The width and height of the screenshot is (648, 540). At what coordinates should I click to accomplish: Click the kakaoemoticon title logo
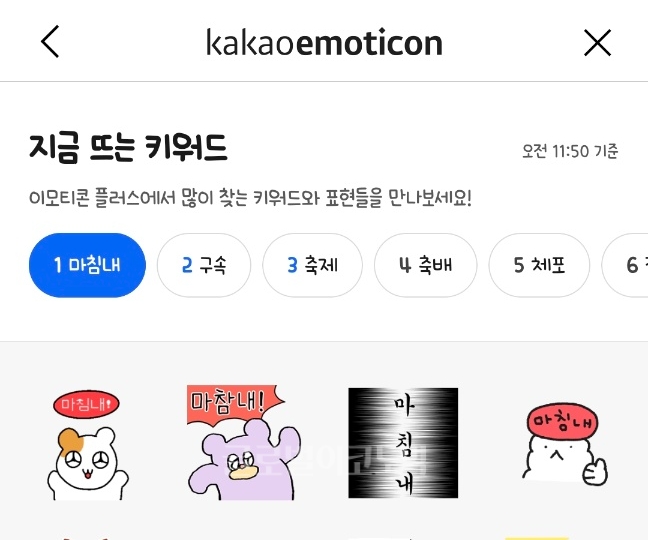pyautogui.click(x=324, y=42)
